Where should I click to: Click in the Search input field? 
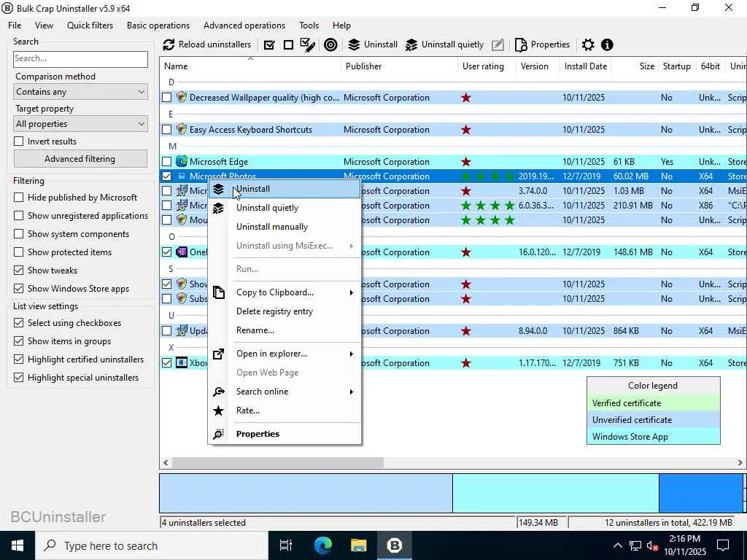(x=80, y=59)
